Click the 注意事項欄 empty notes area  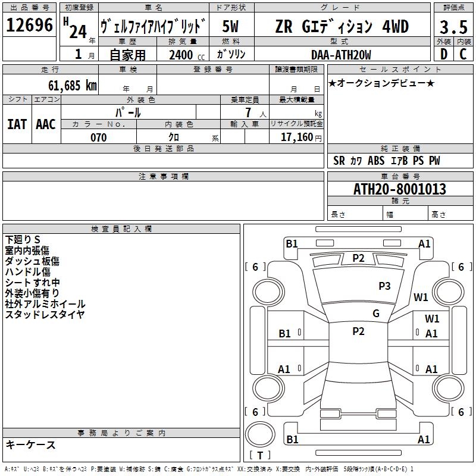coord(163,201)
